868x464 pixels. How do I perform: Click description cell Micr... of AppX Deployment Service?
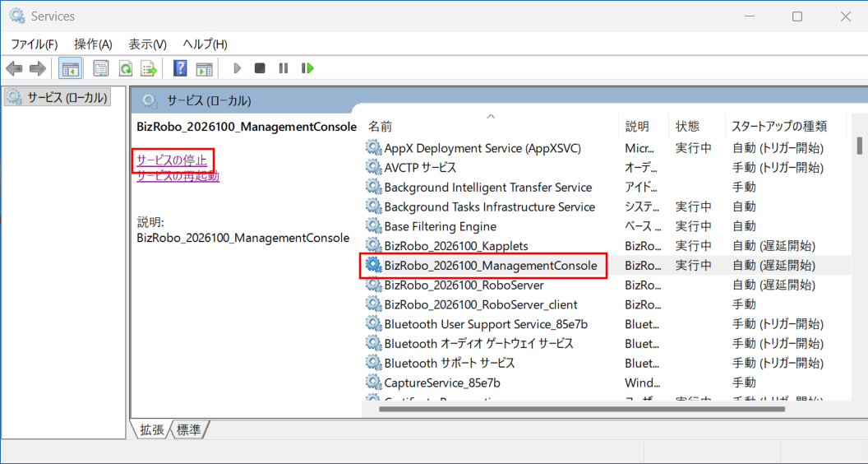coord(640,148)
